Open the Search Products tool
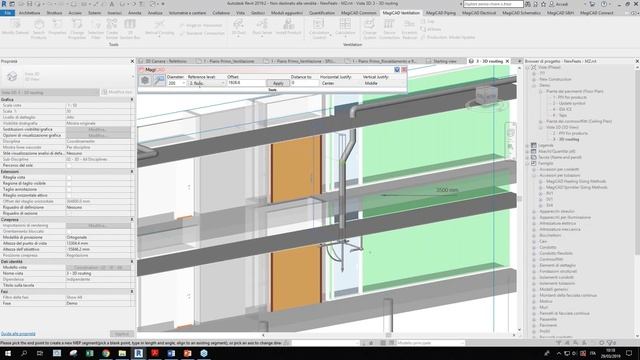The width and height of the screenshot is (640, 360). pyautogui.click(x=39, y=29)
